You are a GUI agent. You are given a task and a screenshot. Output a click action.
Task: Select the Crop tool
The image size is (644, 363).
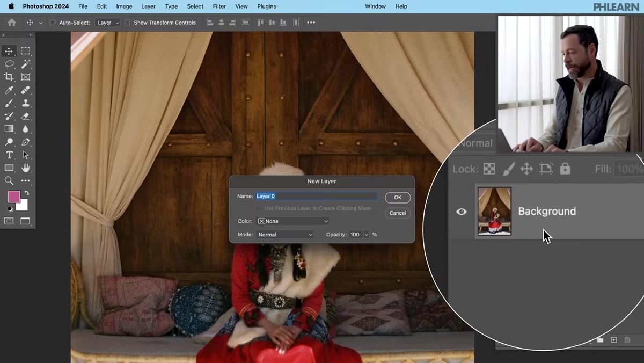[9, 77]
